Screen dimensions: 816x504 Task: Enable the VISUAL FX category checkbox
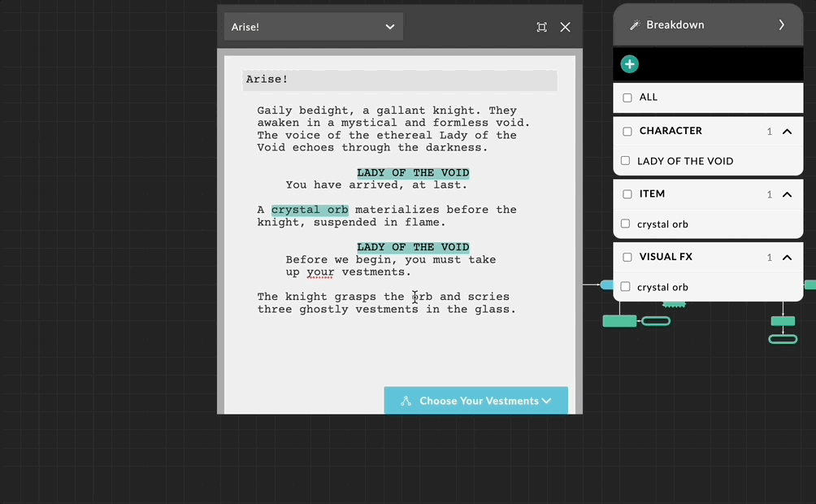(x=627, y=257)
